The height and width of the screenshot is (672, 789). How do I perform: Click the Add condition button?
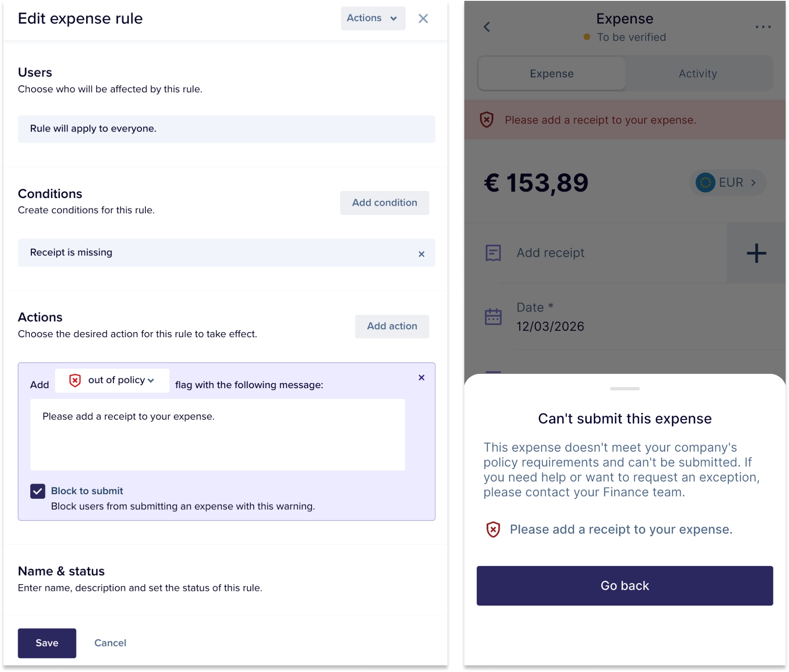384,203
